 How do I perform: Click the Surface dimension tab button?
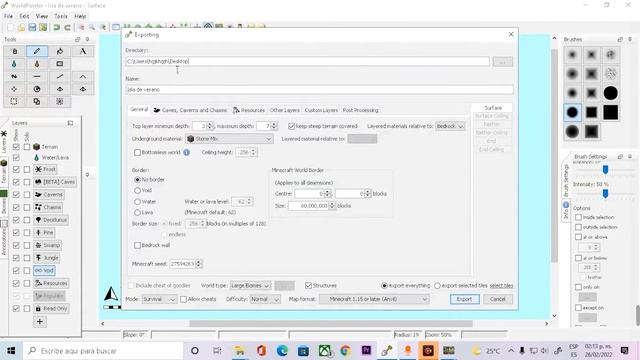tap(493, 108)
